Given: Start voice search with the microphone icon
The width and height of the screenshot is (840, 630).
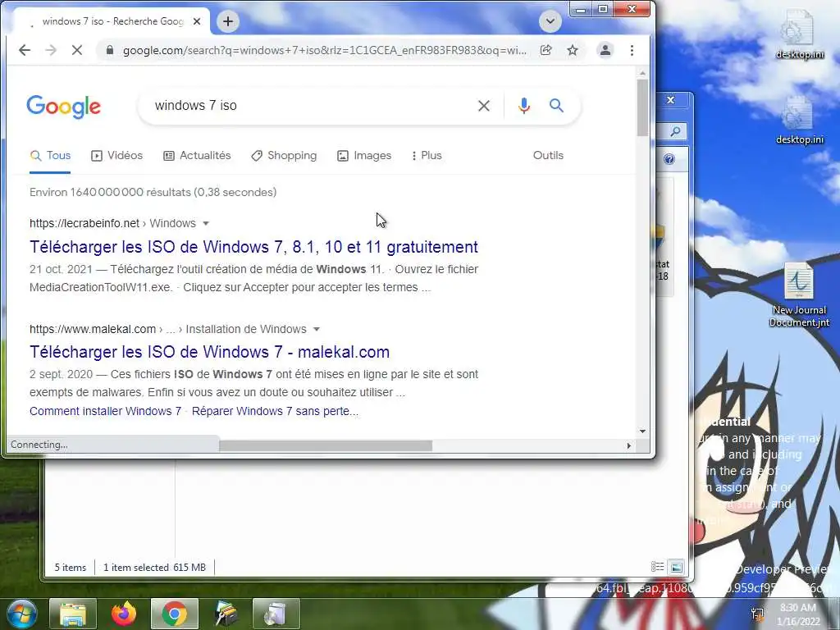Looking at the screenshot, I should pyautogui.click(x=524, y=106).
